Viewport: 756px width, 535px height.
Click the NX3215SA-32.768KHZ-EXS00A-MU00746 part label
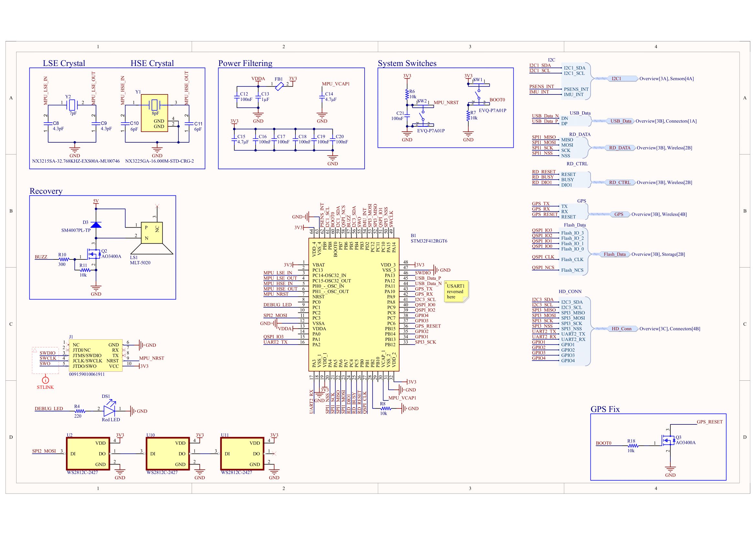pyautogui.click(x=76, y=161)
